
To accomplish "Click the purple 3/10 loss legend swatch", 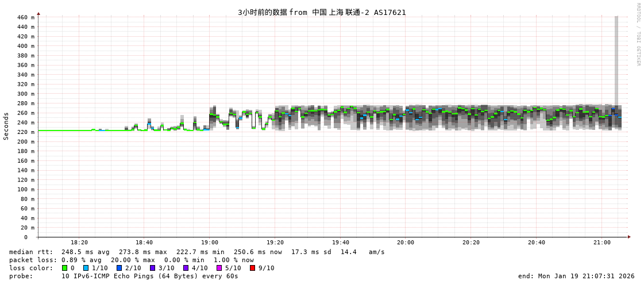I will click(152, 268).
